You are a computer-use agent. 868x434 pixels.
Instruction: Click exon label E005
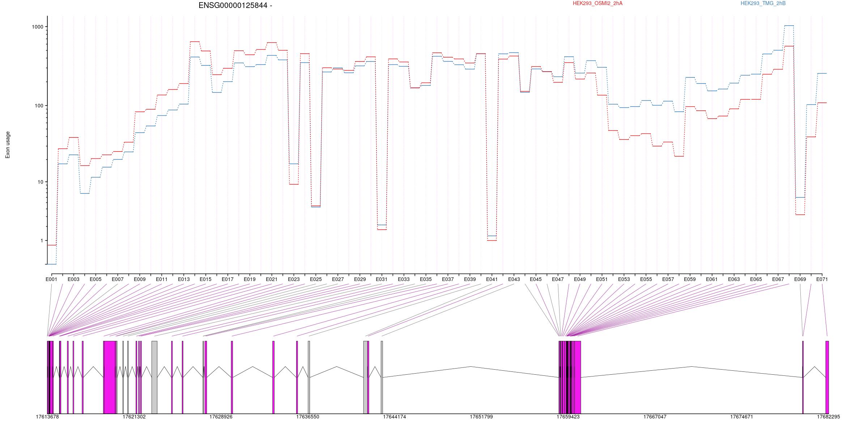pos(95,279)
